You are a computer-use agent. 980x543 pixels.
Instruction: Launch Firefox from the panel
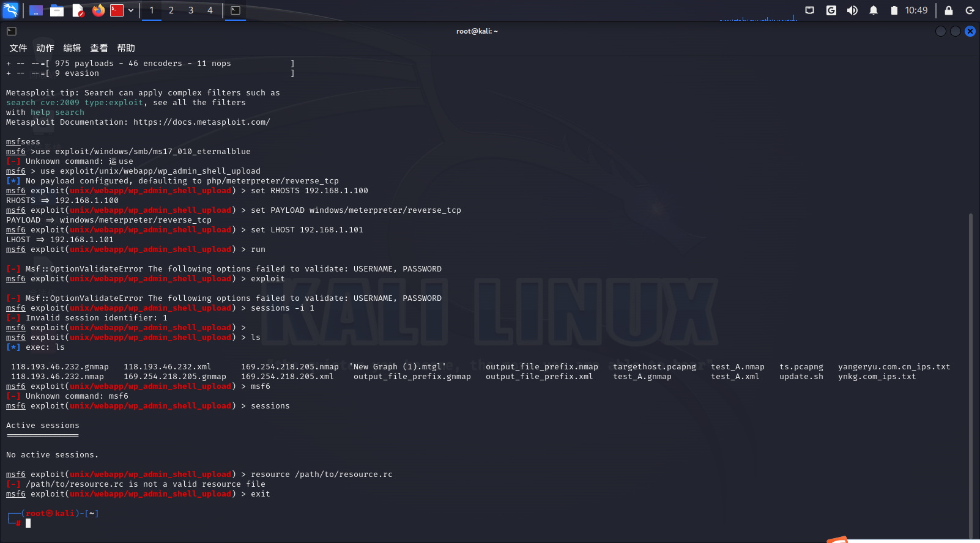[x=98, y=10]
